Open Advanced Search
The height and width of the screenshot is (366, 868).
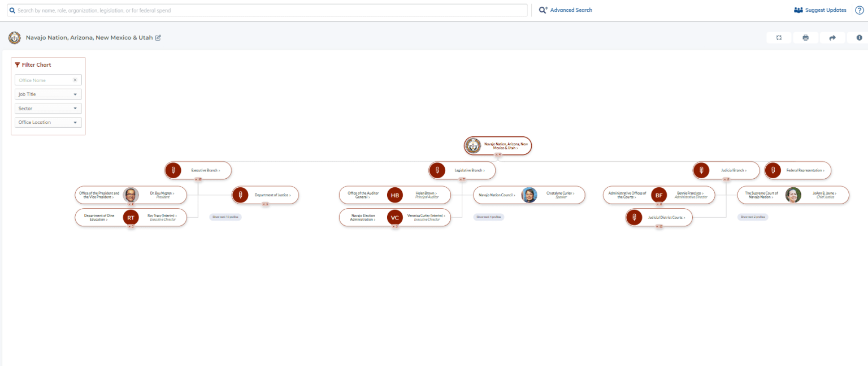(566, 10)
